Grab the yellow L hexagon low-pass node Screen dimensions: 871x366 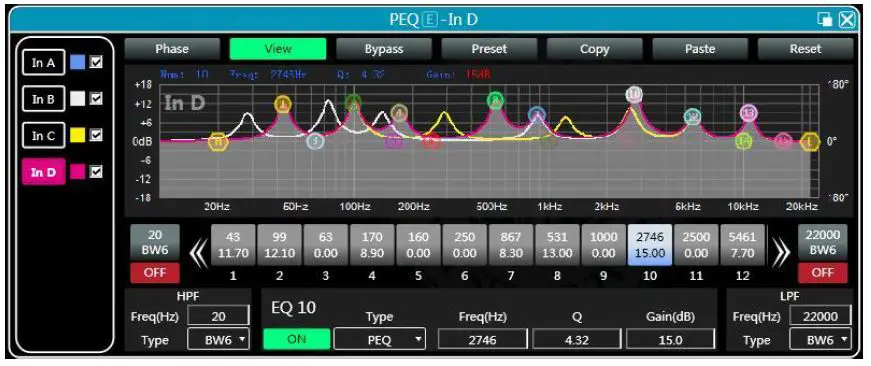tap(811, 142)
